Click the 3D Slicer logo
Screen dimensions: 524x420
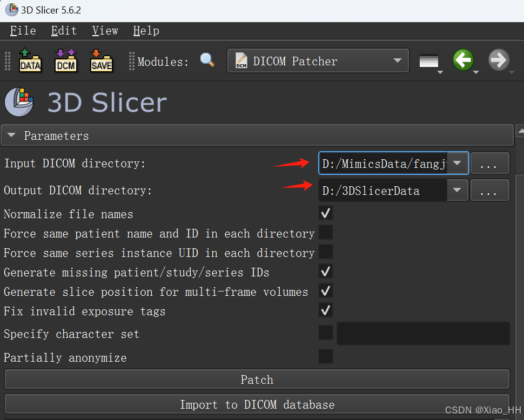[85, 102]
